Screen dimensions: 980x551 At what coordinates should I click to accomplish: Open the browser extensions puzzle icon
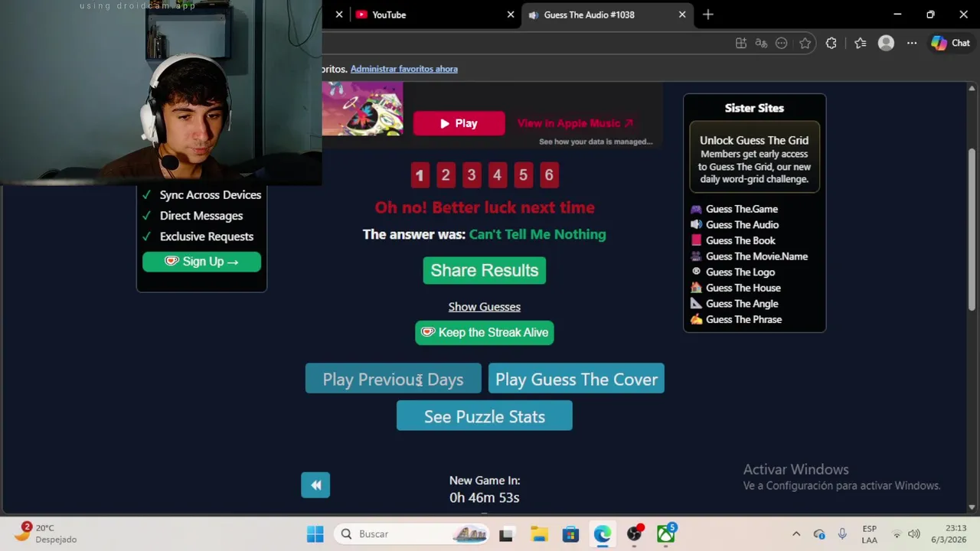(831, 44)
